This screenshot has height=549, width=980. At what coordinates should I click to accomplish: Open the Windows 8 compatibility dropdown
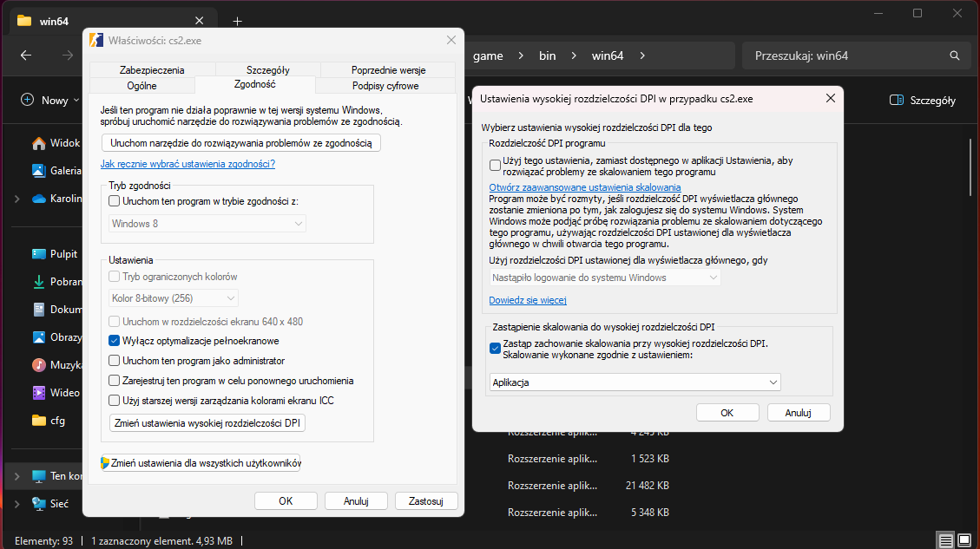[x=207, y=224]
